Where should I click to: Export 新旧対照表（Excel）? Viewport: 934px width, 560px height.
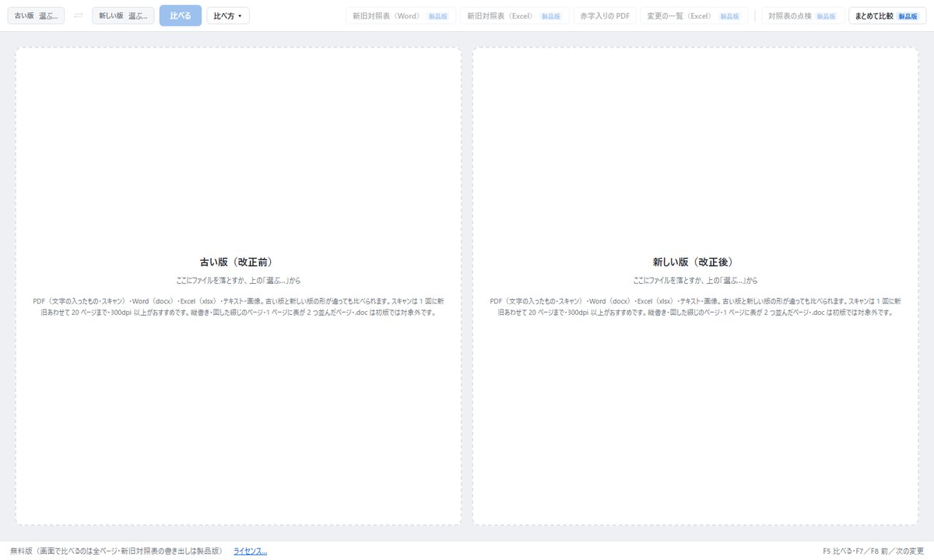[514, 16]
